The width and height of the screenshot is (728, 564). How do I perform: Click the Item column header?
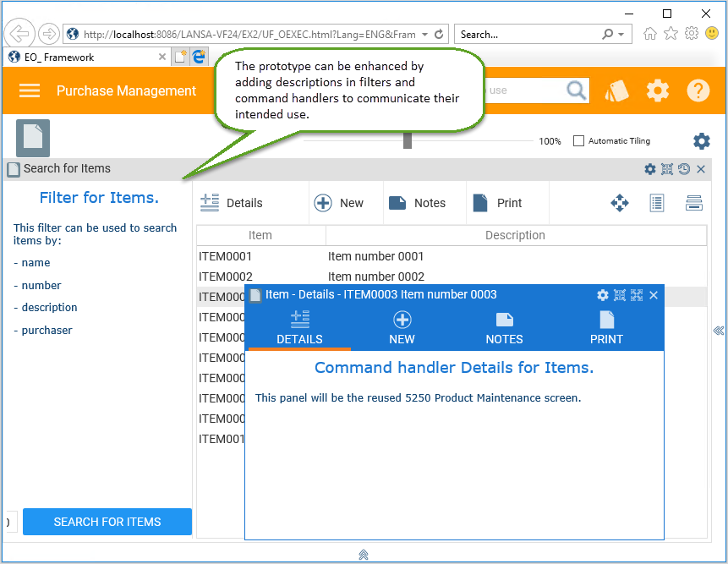coord(260,235)
